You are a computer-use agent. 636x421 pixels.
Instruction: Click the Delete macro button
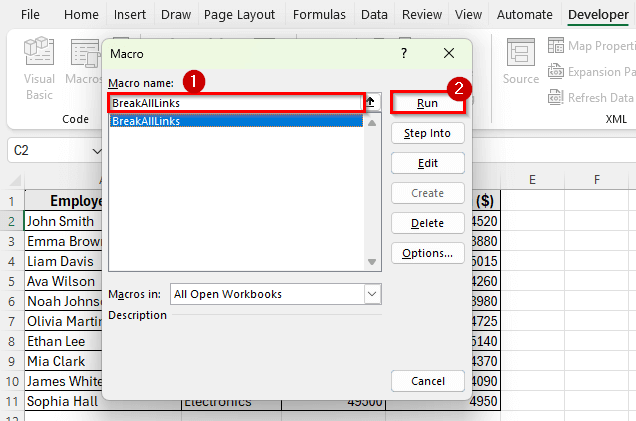[x=428, y=223]
